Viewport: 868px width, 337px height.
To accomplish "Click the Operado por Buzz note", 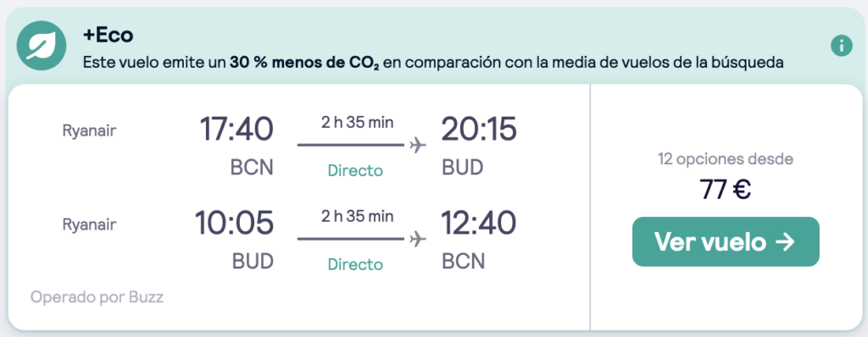I will (x=97, y=297).
